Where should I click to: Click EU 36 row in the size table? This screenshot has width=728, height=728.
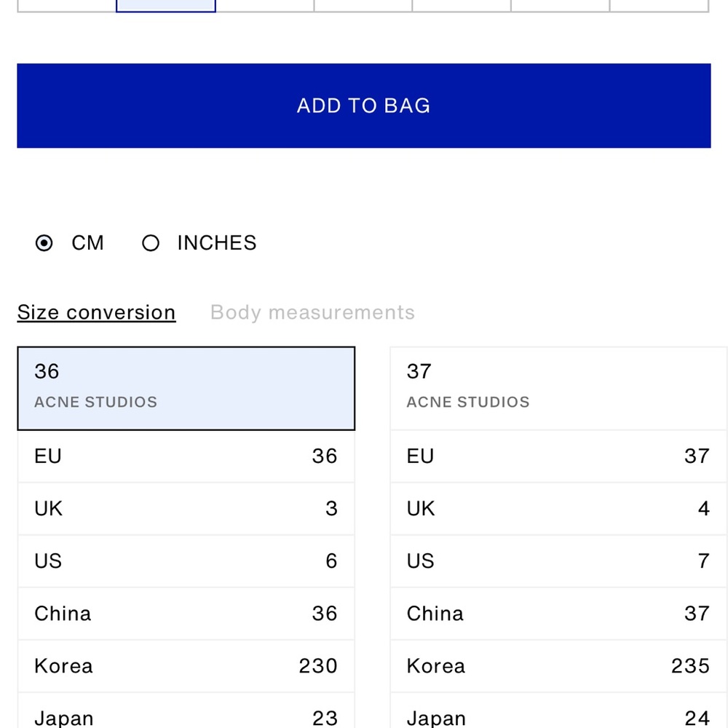coord(186,456)
